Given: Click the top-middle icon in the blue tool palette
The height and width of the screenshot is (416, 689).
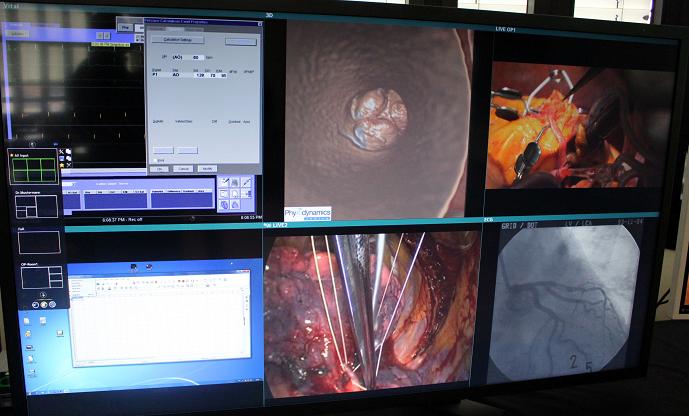Looking at the screenshot, I should pyautogui.click(x=236, y=182).
